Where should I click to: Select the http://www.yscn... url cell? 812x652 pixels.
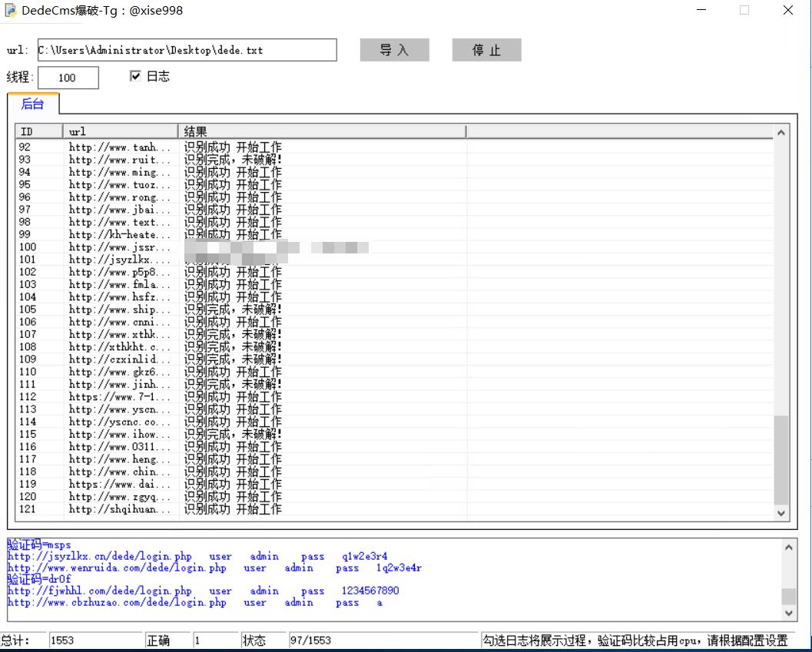coord(120,409)
